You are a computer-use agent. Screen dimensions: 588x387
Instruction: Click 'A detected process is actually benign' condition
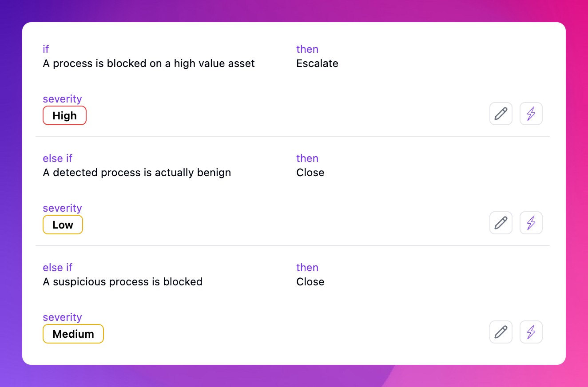(137, 173)
